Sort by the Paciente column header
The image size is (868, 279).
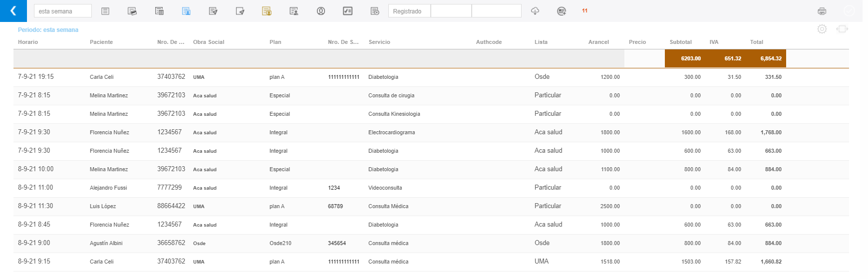pyautogui.click(x=101, y=42)
